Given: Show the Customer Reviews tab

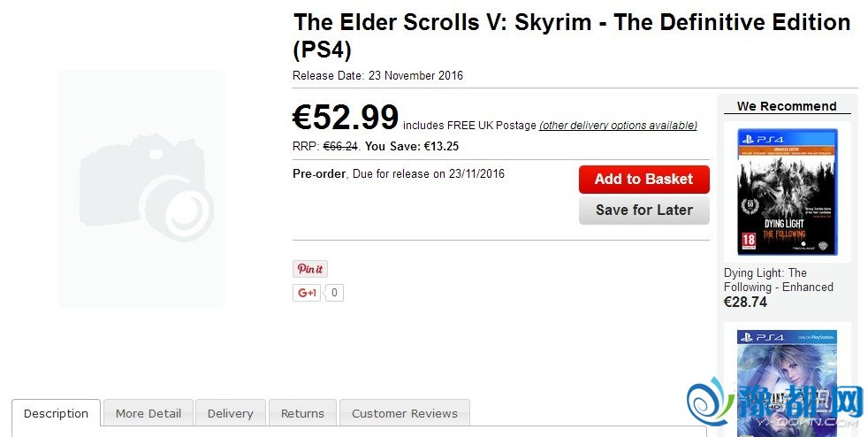Looking at the screenshot, I should 404,413.
